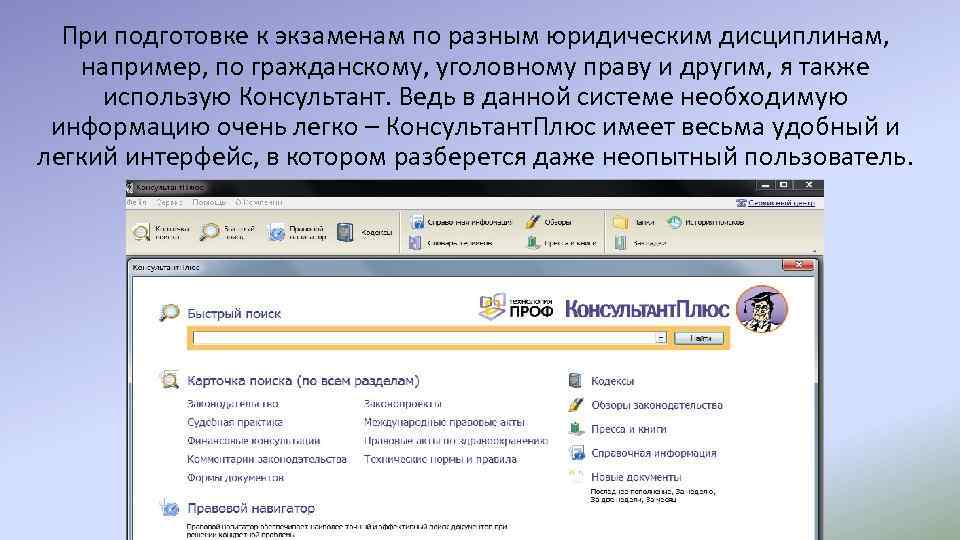960x540 pixels.
Task: Open Правовые акты по здравоохранению link
Action: [456, 440]
